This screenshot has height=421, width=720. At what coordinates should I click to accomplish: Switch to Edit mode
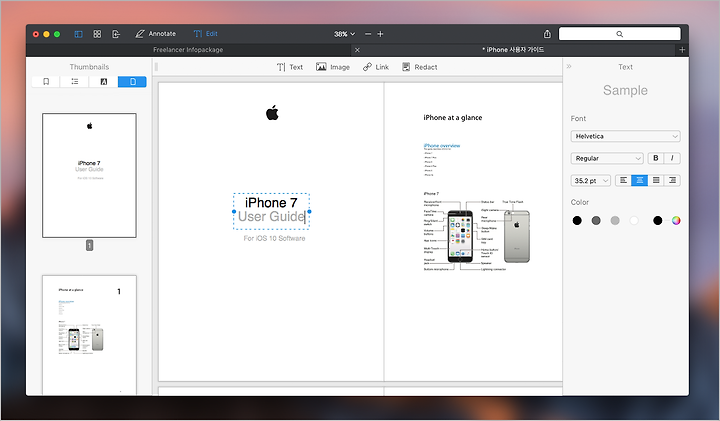(x=206, y=34)
